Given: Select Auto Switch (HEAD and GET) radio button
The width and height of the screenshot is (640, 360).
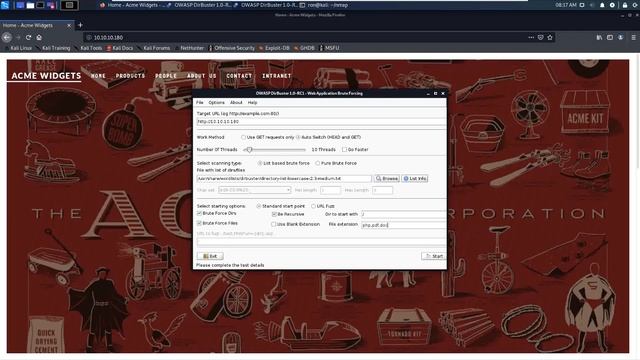Looking at the screenshot, I should tap(298, 137).
